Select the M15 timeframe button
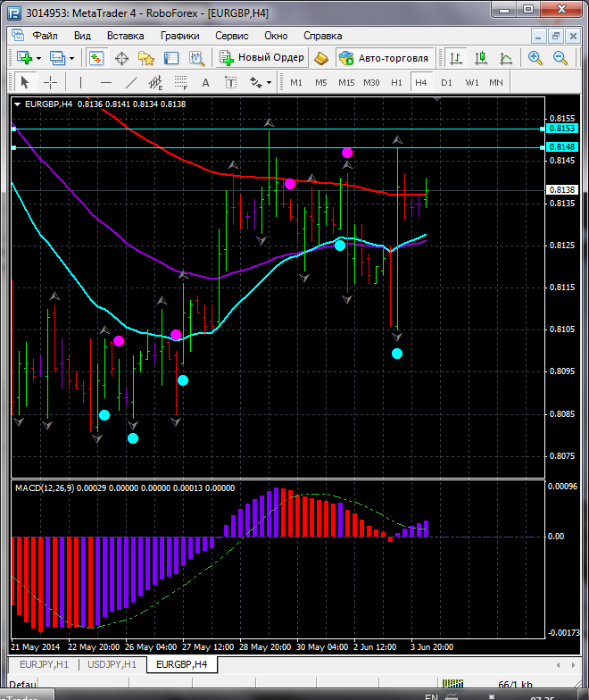 346,82
